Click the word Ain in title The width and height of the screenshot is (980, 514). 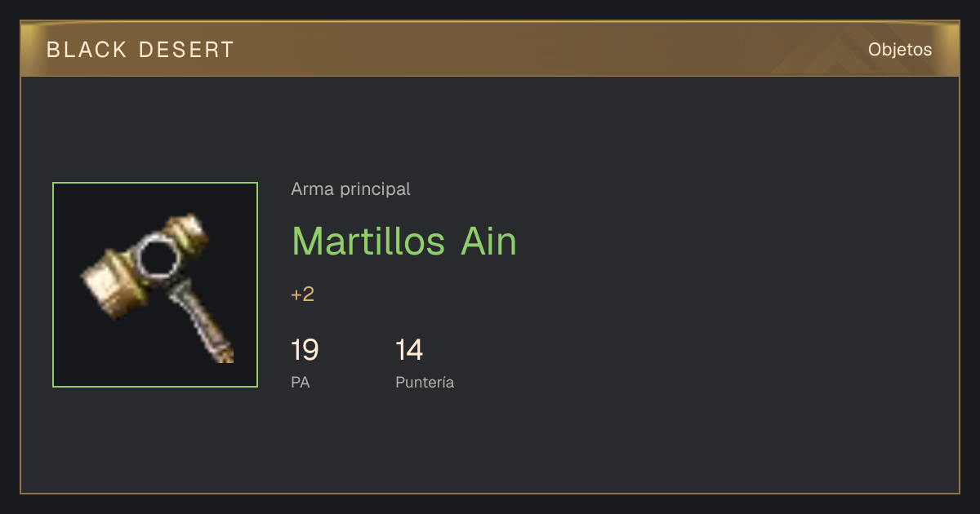point(489,241)
